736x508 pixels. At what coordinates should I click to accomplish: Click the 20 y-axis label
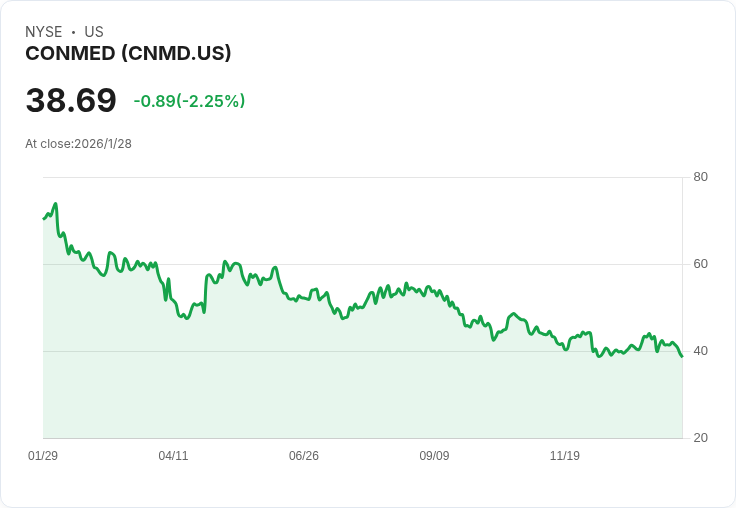700,438
